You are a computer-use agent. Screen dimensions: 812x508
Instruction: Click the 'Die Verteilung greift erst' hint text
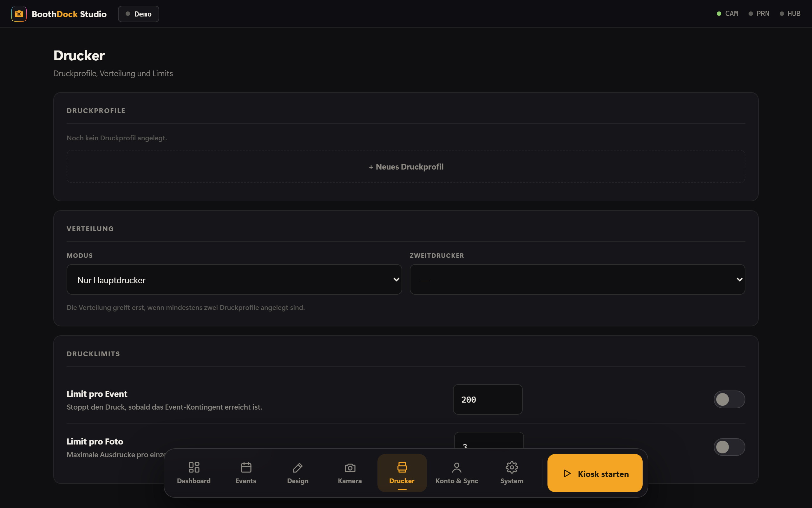coord(186,307)
